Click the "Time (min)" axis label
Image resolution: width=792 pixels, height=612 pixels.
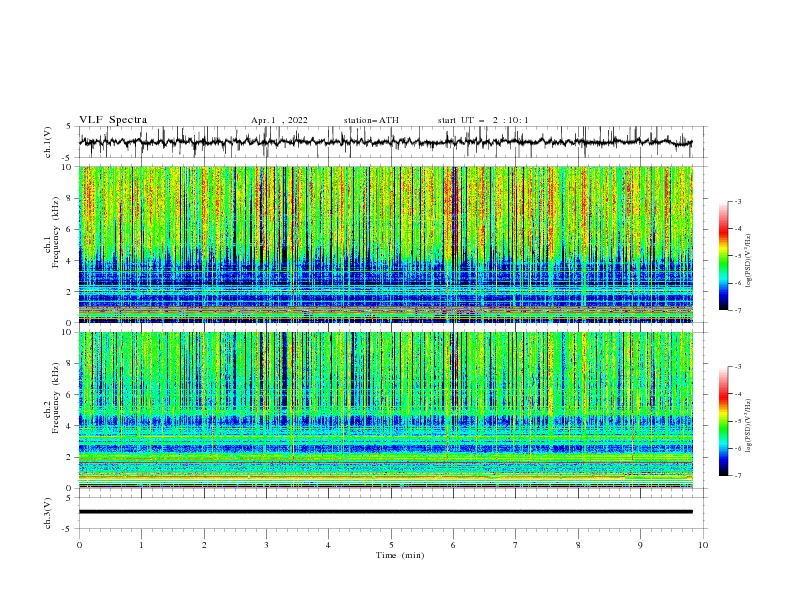point(400,555)
